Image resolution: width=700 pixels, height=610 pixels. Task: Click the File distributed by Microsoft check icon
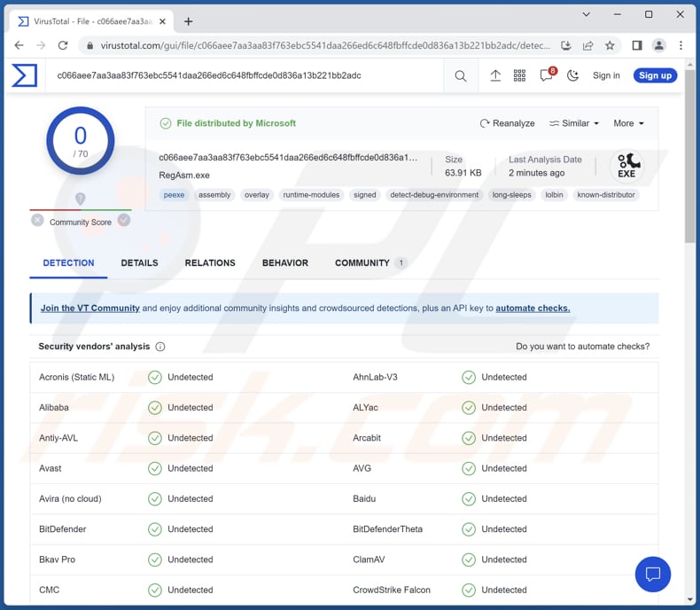tap(166, 123)
